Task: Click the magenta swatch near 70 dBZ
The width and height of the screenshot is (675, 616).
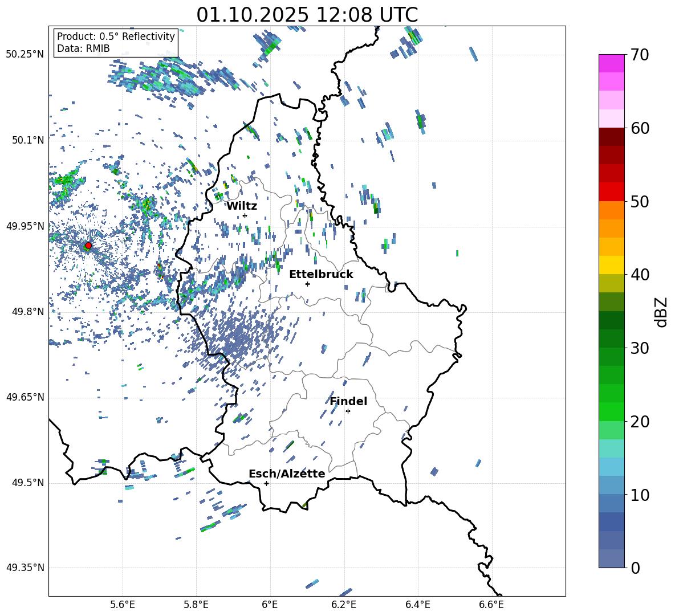Action: pyautogui.click(x=612, y=63)
